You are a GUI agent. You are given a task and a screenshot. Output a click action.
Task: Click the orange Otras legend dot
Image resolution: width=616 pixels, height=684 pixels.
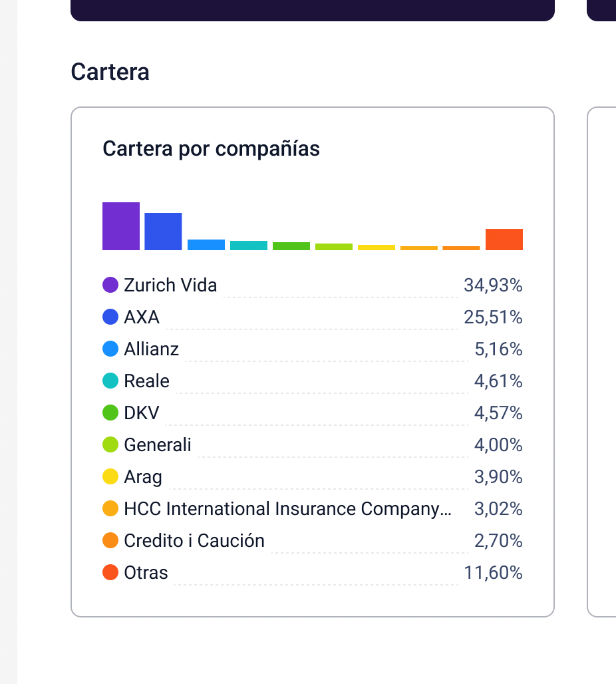pos(110,573)
